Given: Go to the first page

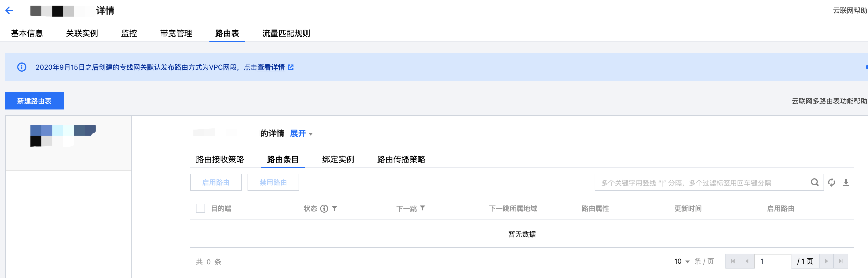Looking at the screenshot, I should 733,261.
